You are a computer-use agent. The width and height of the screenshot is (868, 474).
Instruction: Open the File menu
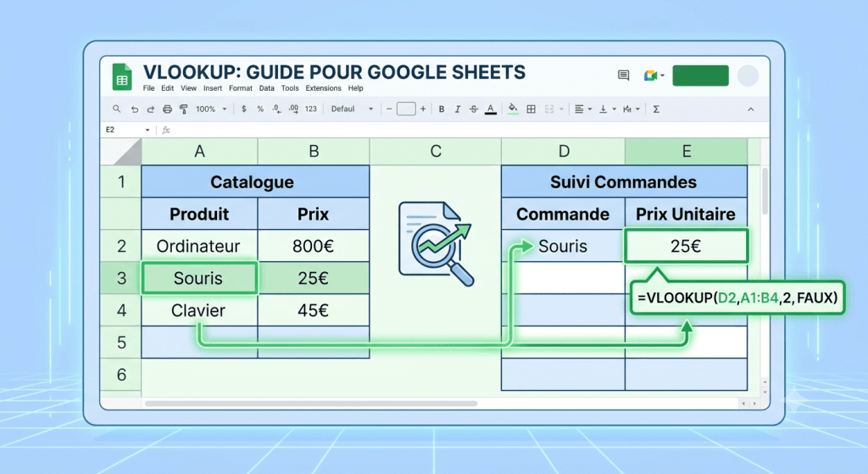point(149,88)
